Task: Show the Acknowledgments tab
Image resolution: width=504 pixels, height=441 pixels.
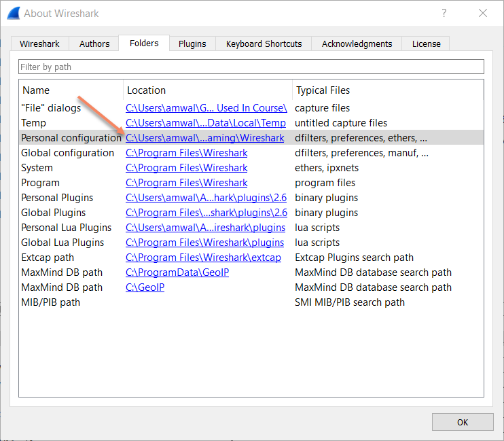Action: point(357,43)
